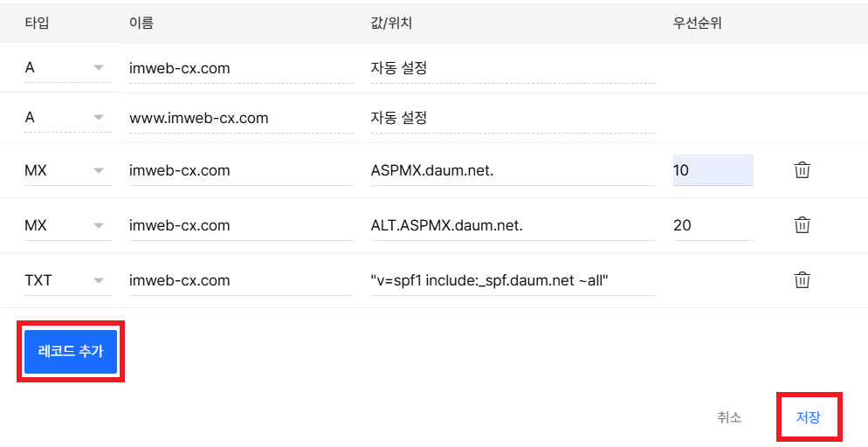868x447 pixels.
Task: Delete the TXT SPF record
Action: 802,280
